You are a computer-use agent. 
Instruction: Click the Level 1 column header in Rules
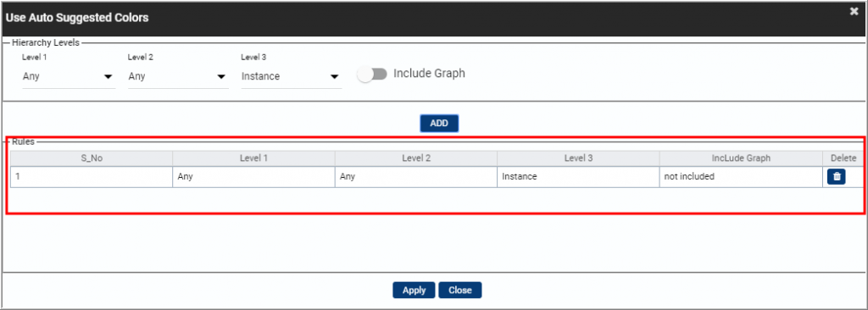tap(253, 158)
